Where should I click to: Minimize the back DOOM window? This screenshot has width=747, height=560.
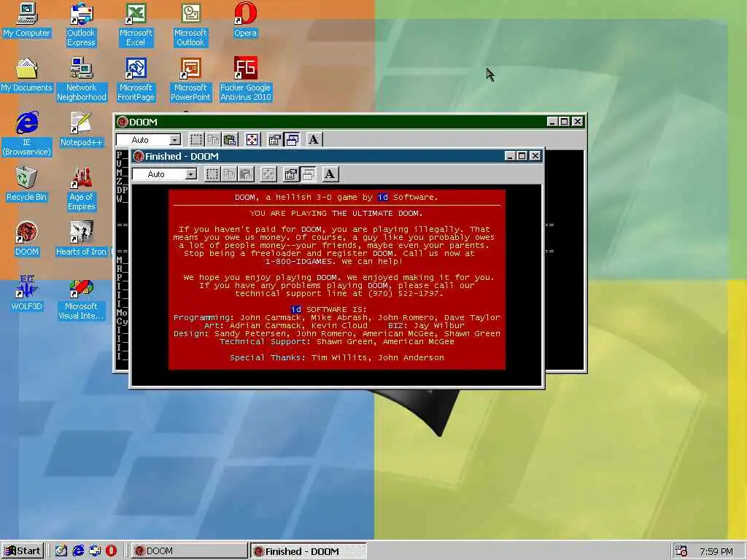point(552,122)
